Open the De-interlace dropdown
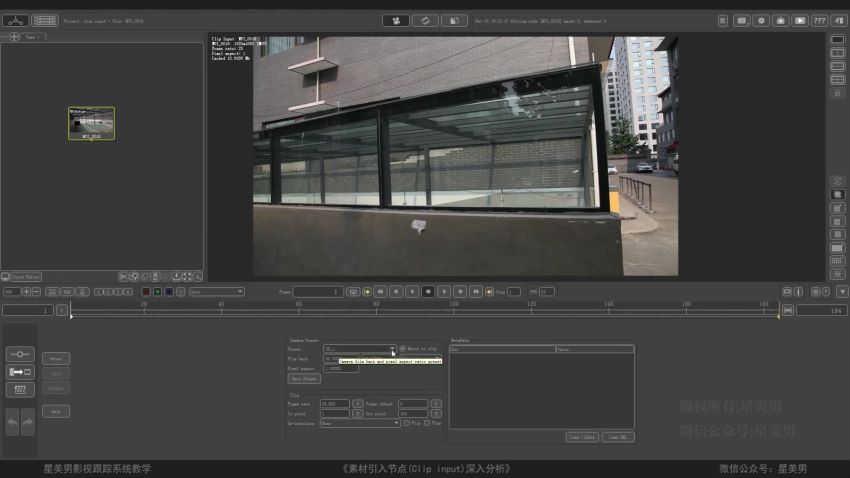The width and height of the screenshot is (850, 478). click(360, 423)
